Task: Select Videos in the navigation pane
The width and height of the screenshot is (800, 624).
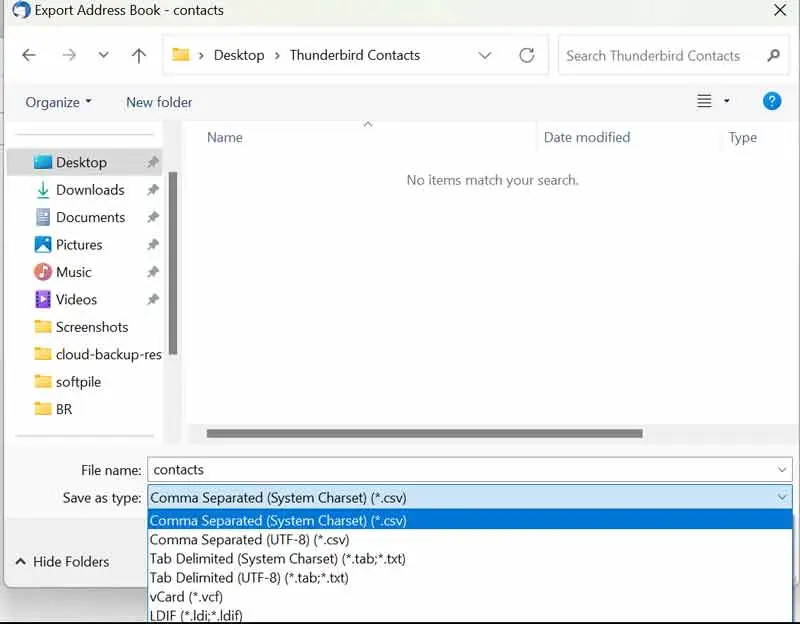Action: pyautogui.click(x=75, y=299)
